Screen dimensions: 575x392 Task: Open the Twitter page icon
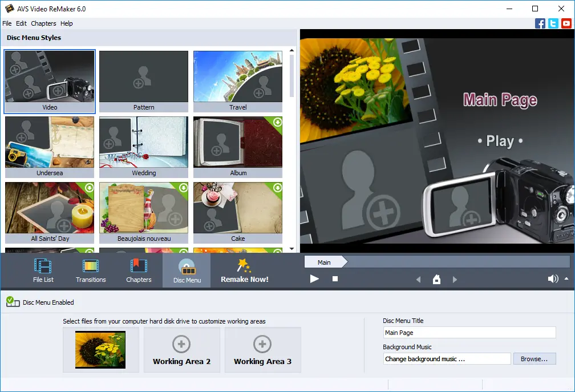click(x=553, y=23)
